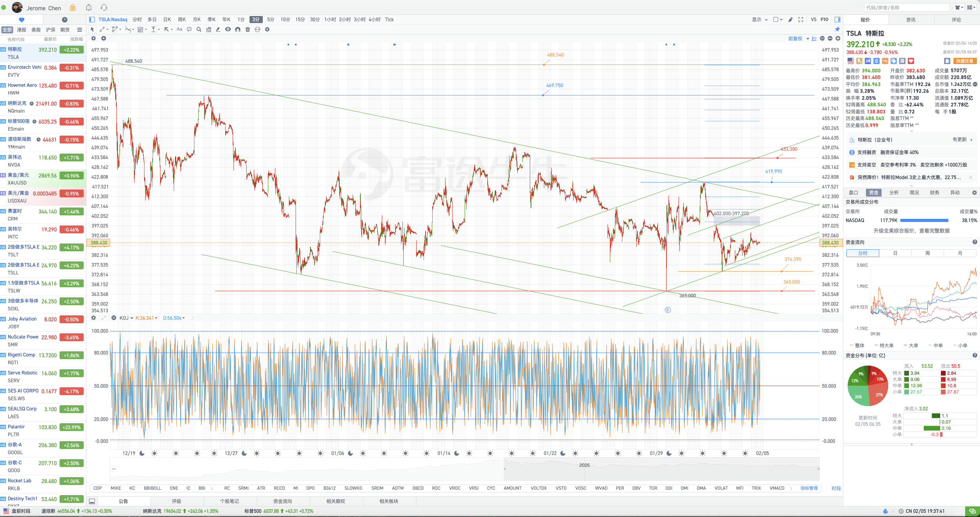The height and width of the screenshot is (517, 980).
Task: Click the 快捷交易 quick trade button
Action: 964,61
